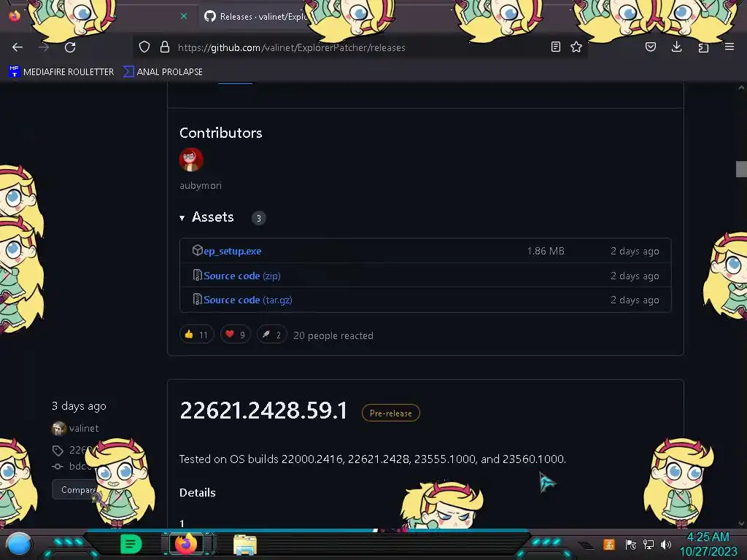Open the tracking protection shield icon
This screenshot has height=560, width=747.
(144, 47)
